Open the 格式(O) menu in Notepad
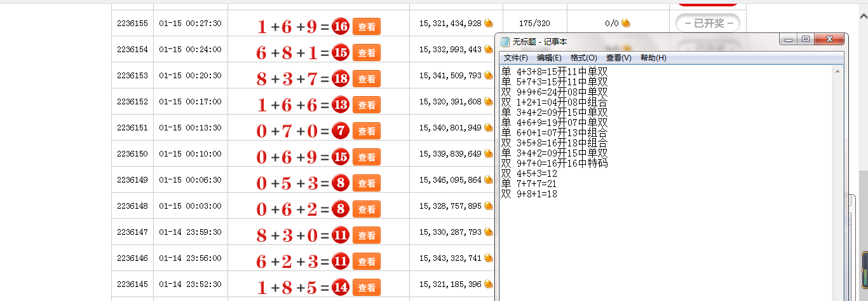 point(583,58)
